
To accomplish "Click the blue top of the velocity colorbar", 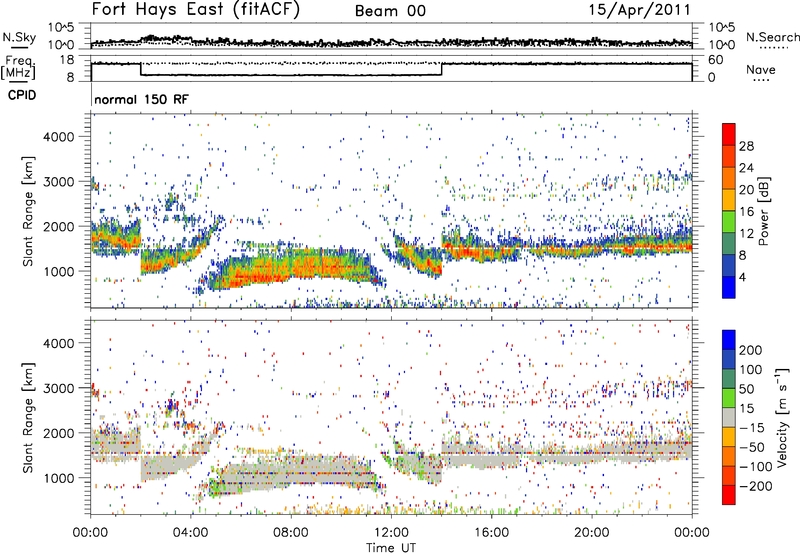I will pos(729,340).
